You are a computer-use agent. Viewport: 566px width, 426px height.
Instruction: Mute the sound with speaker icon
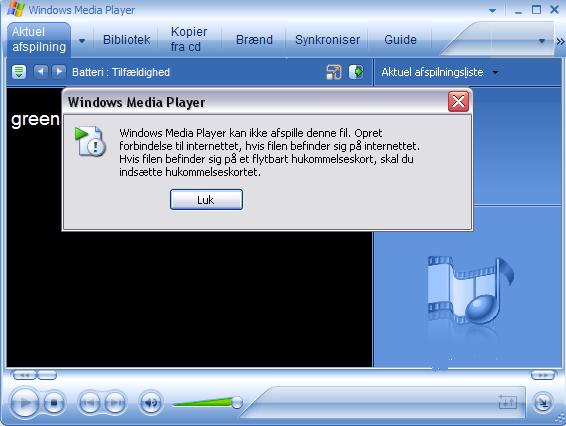(x=151, y=402)
